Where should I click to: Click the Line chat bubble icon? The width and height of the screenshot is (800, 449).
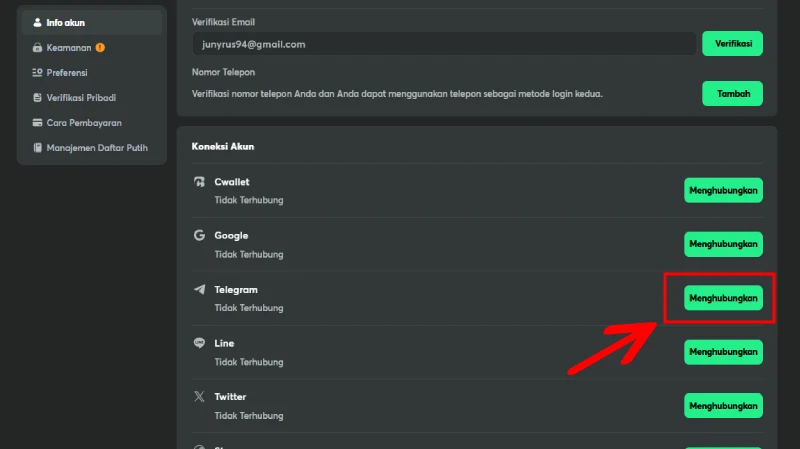[199, 343]
